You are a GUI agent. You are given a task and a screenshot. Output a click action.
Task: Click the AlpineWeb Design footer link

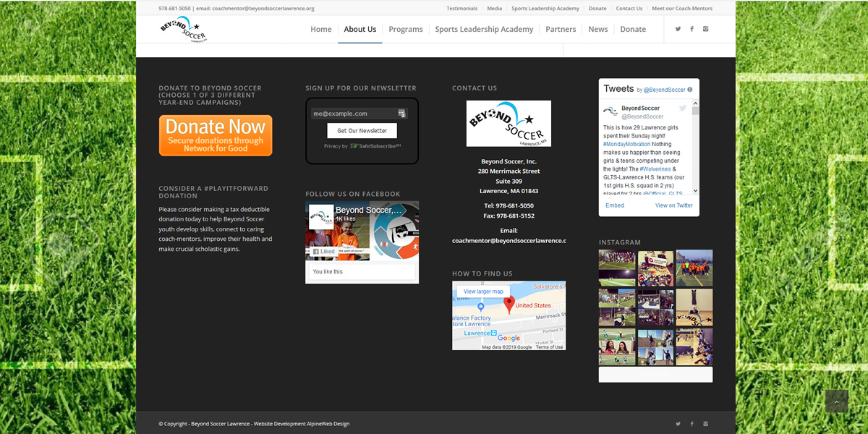(328, 424)
